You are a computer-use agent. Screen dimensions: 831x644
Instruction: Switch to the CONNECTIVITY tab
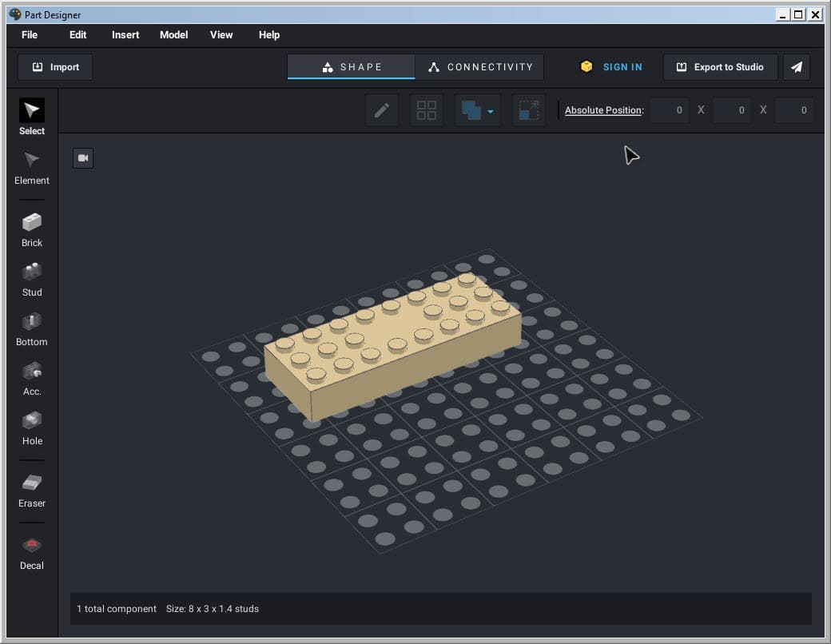(479, 67)
